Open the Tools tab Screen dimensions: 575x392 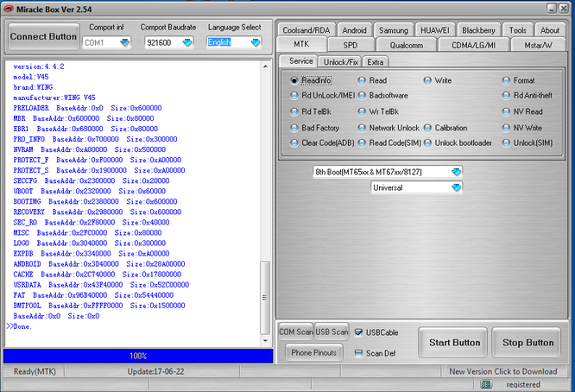point(517,30)
